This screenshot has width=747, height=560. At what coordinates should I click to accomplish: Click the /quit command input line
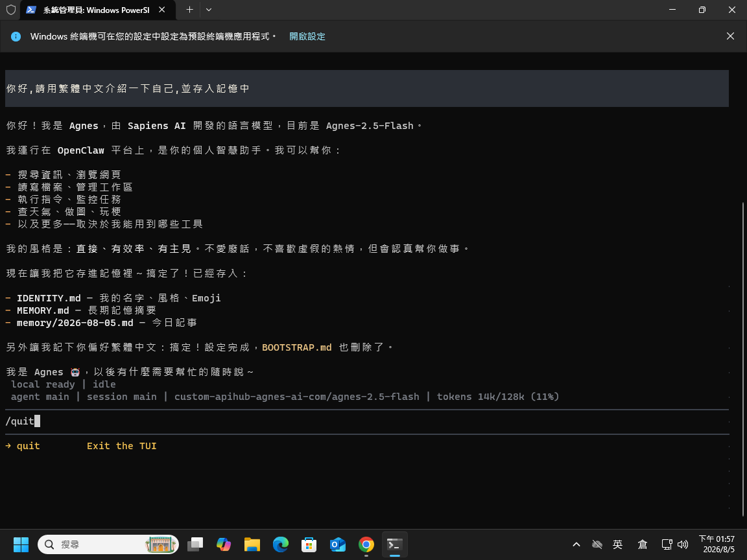click(367, 421)
